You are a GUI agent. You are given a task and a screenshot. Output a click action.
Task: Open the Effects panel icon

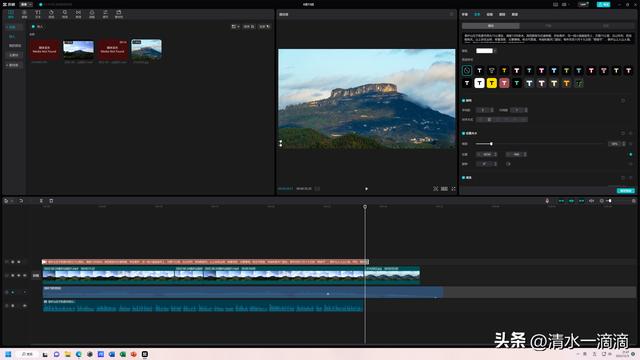(x=64, y=14)
